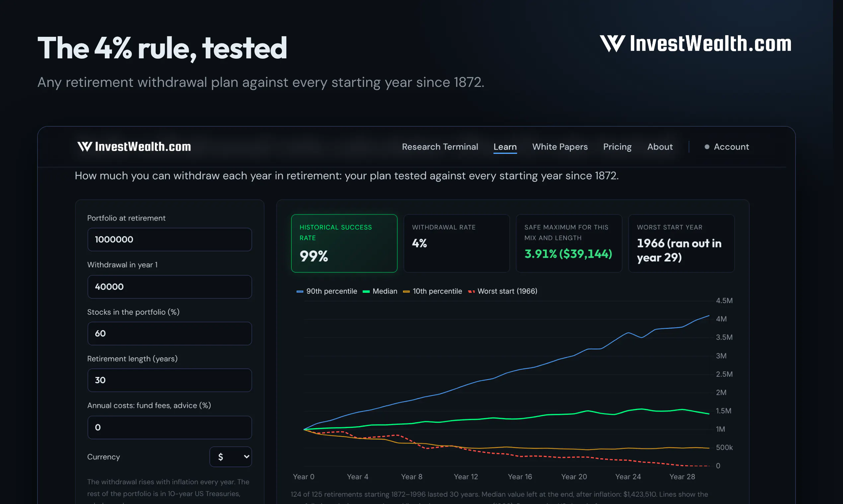Click the 'Year 20' axis label
Image resolution: width=843 pixels, height=504 pixels.
tap(574, 476)
